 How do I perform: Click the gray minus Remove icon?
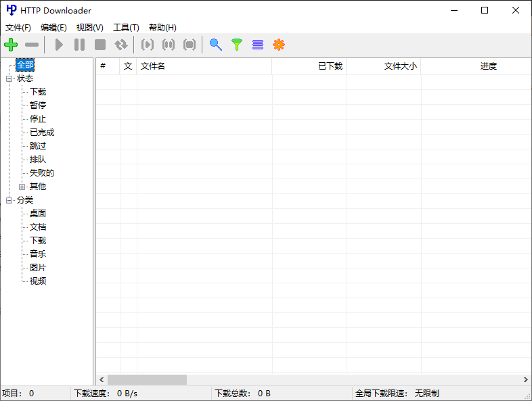(x=32, y=45)
